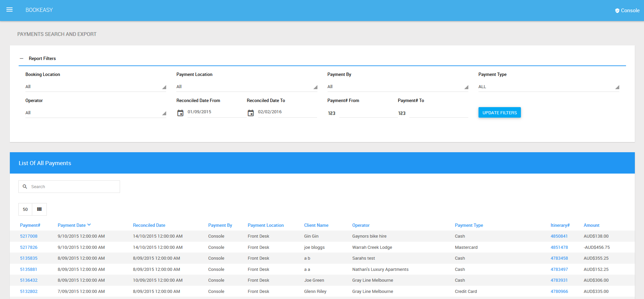Click into the payments Search box
The height and width of the screenshot is (299, 644).
coord(69,186)
